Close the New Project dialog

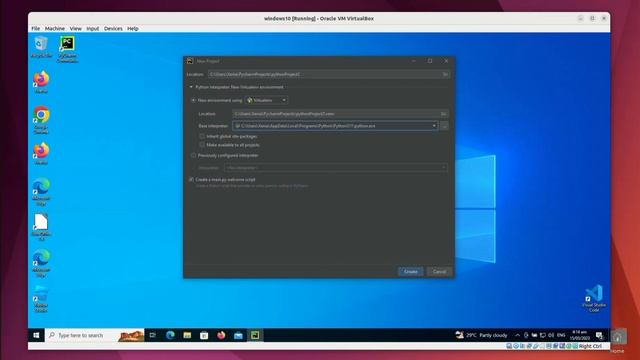(446, 61)
